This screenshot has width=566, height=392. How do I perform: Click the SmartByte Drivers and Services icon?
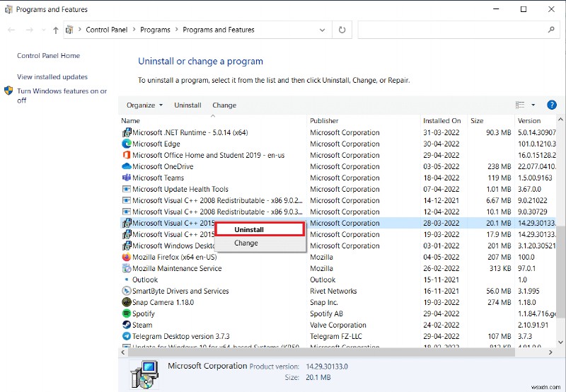pos(127,291)
